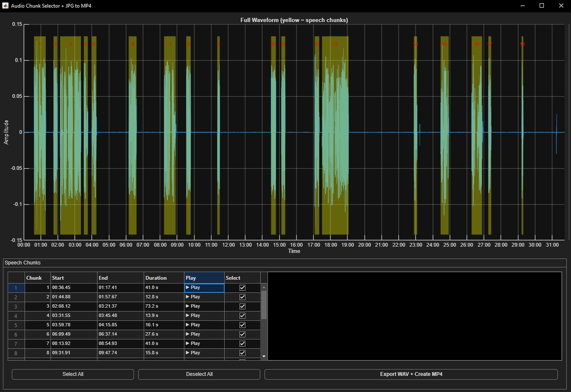Click the Play column header

tap(204, 278)
